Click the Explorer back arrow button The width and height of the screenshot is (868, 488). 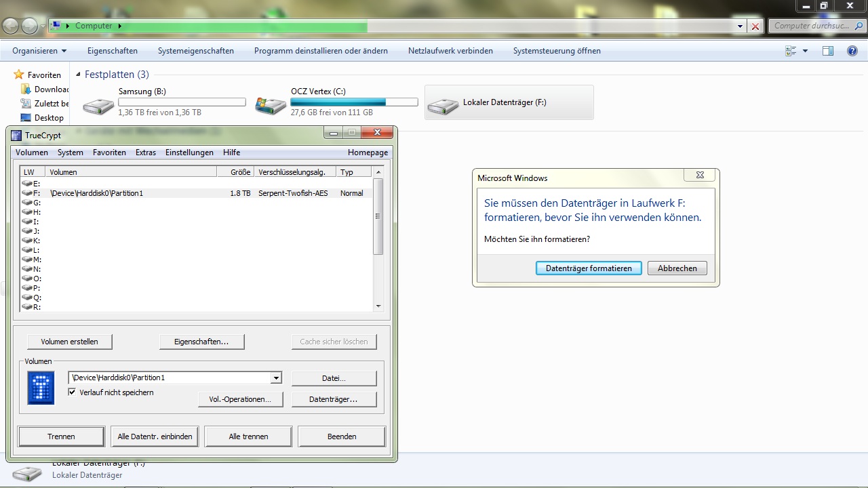(x=11, y=26)
